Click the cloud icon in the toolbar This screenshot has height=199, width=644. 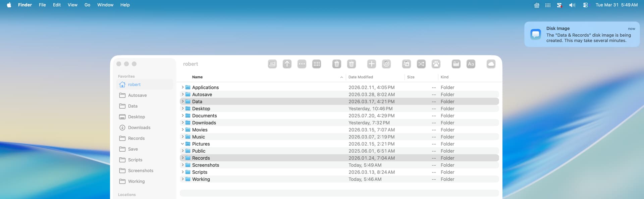pyautogui.click(x=491, y=64)
